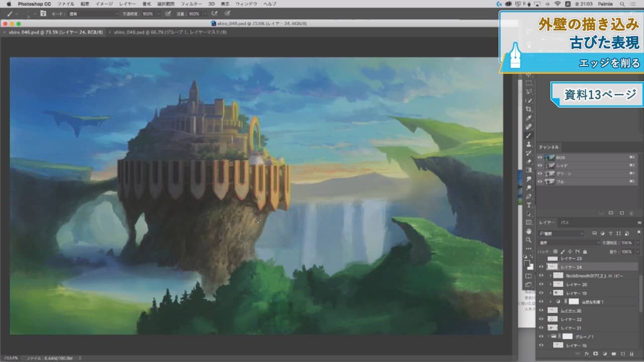Hide layer レイヤー 24

[x=541, y=267]
